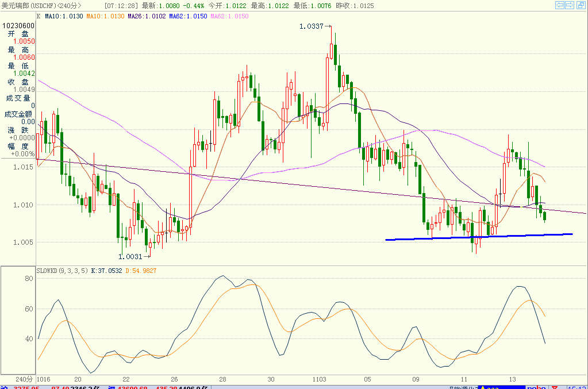Select the [07:12:28] timestamp
This screenshot has width=588, height=389.
tap(121, 6)
